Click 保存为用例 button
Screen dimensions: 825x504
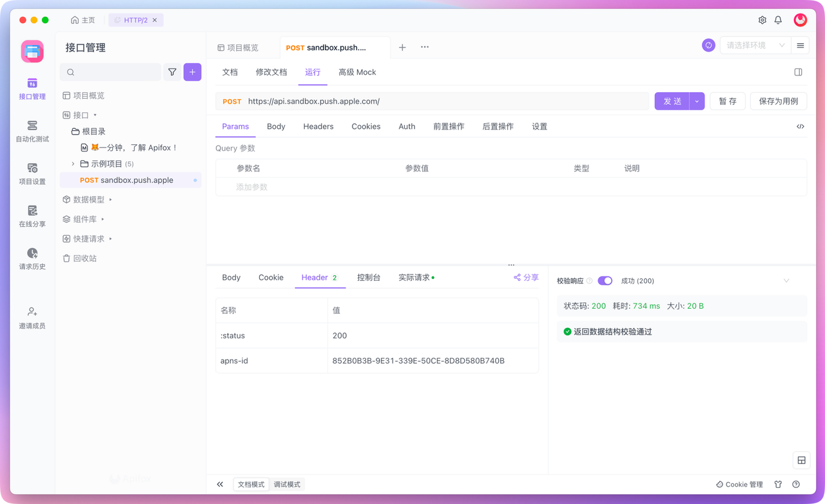pos(779,101)
